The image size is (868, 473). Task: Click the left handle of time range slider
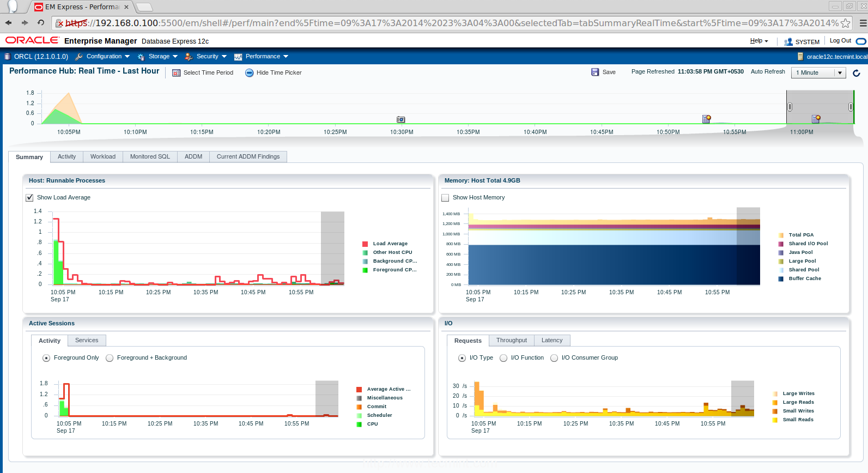coord(790,107)
